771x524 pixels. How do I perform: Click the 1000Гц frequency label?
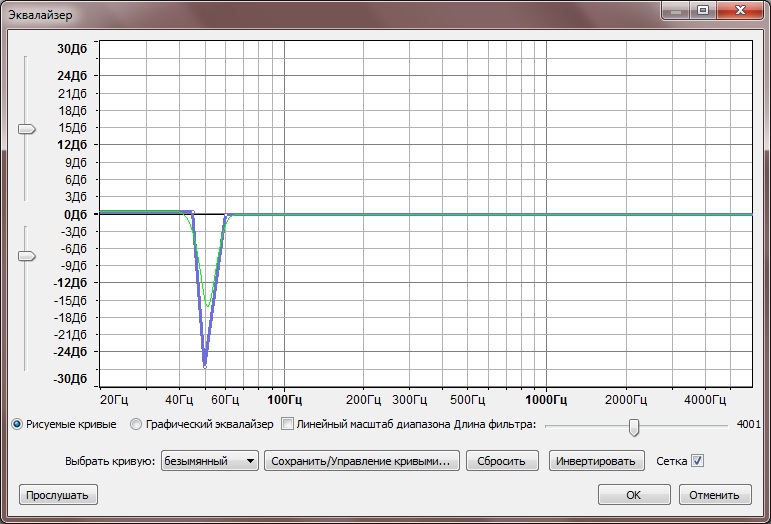pyautogui.click(x=546, y=399)
